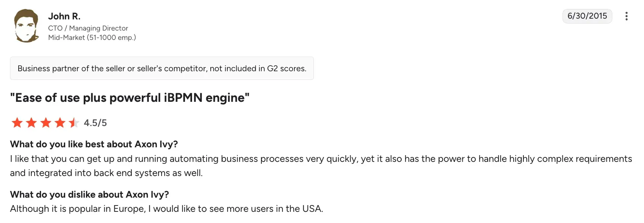Click the second rating star

(x=31, y=123)
